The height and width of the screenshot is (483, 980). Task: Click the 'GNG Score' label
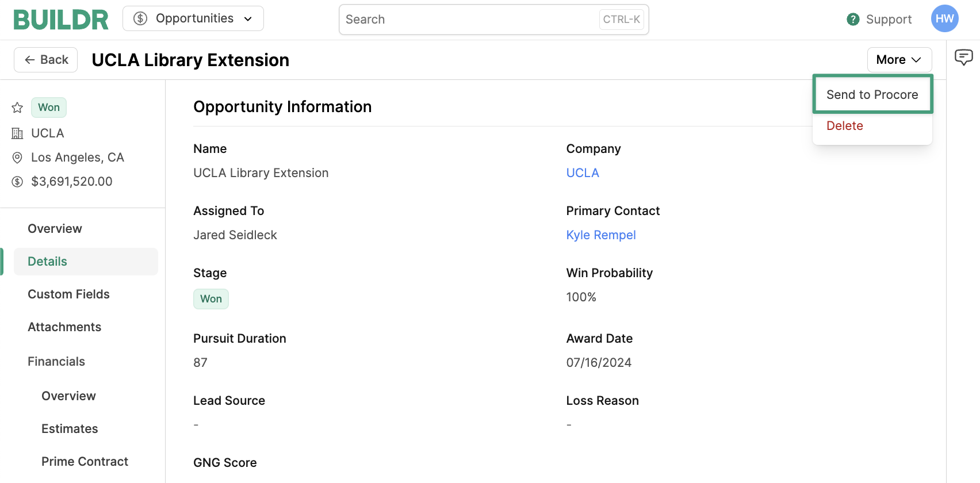(x=225, y=463)
